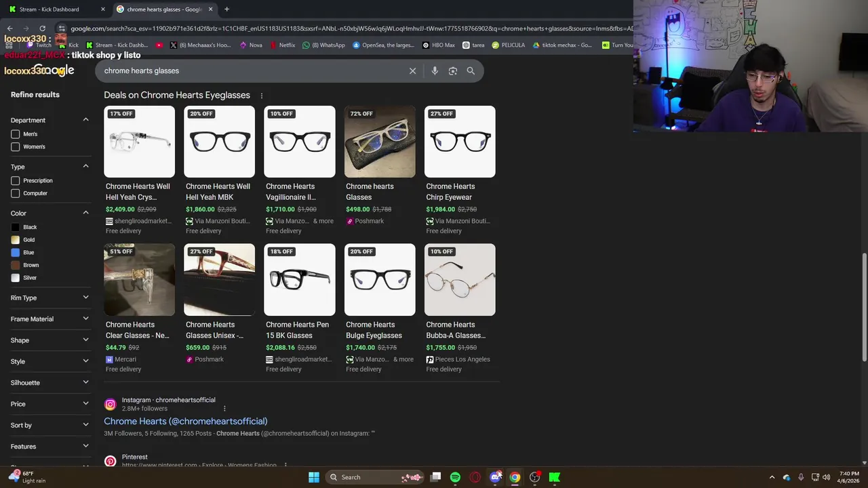Open Chrome Hearts Bulge Eyeglasses listing
The image size is (868, 488).
click(x=374, y=330)
